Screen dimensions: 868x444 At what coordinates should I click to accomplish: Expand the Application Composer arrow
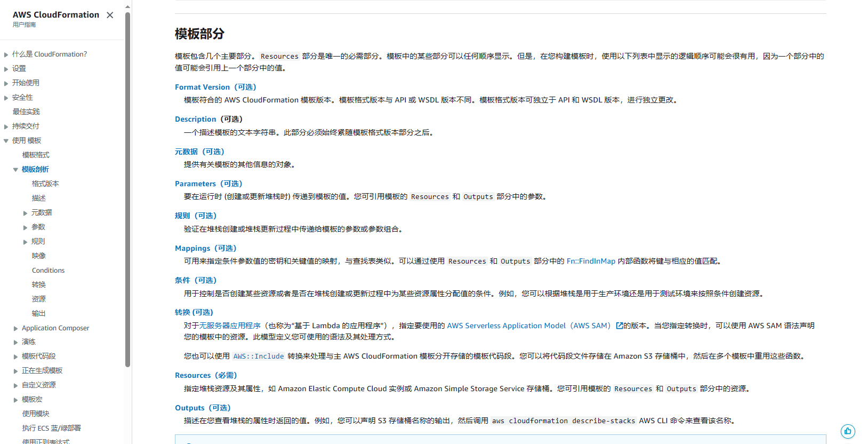point(15,328)
